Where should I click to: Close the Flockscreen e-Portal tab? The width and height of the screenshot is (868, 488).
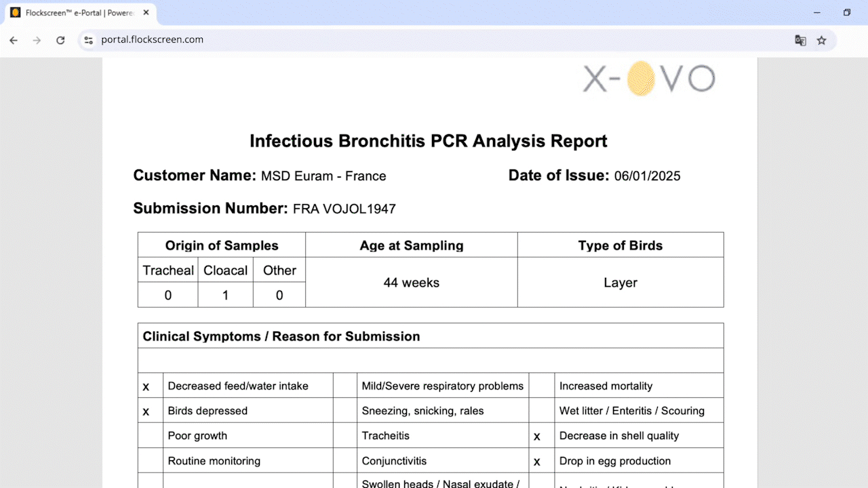pos(146,12)
